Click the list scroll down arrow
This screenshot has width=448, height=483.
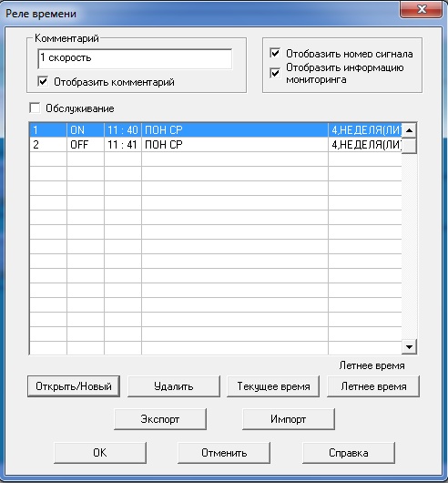[x=409, y=347]
